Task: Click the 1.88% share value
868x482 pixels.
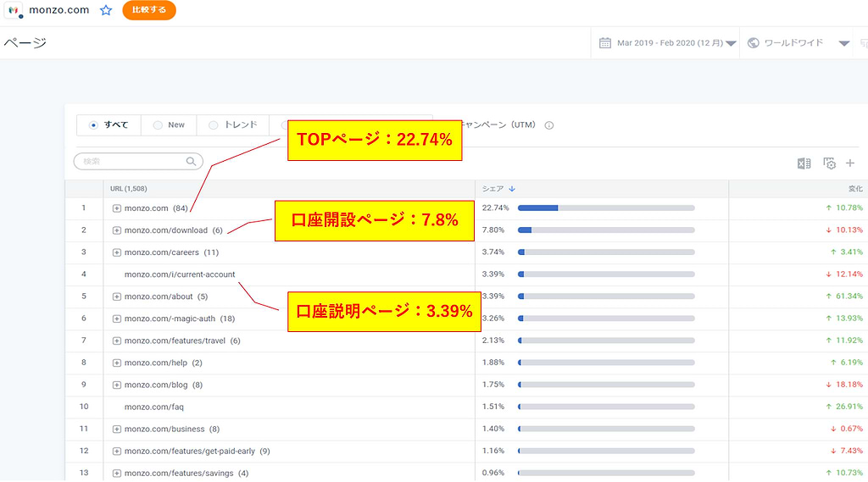Action: pyautogui.click(x=493, y=363)
